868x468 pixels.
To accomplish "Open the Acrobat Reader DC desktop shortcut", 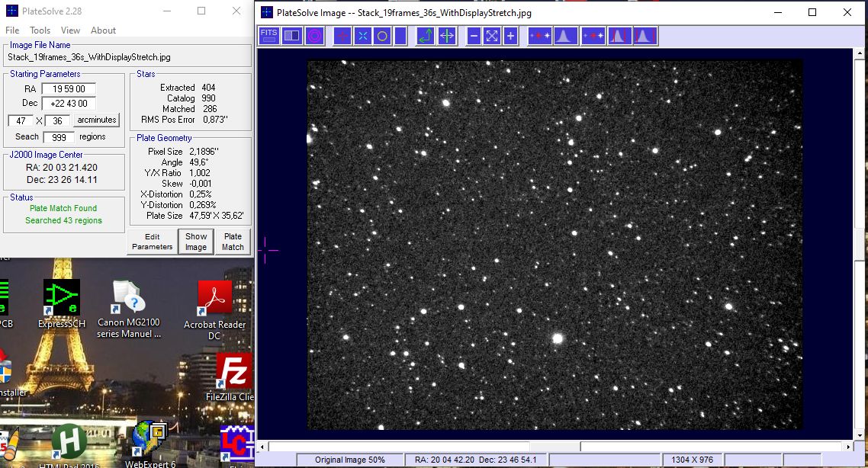I will click(215, 309).
